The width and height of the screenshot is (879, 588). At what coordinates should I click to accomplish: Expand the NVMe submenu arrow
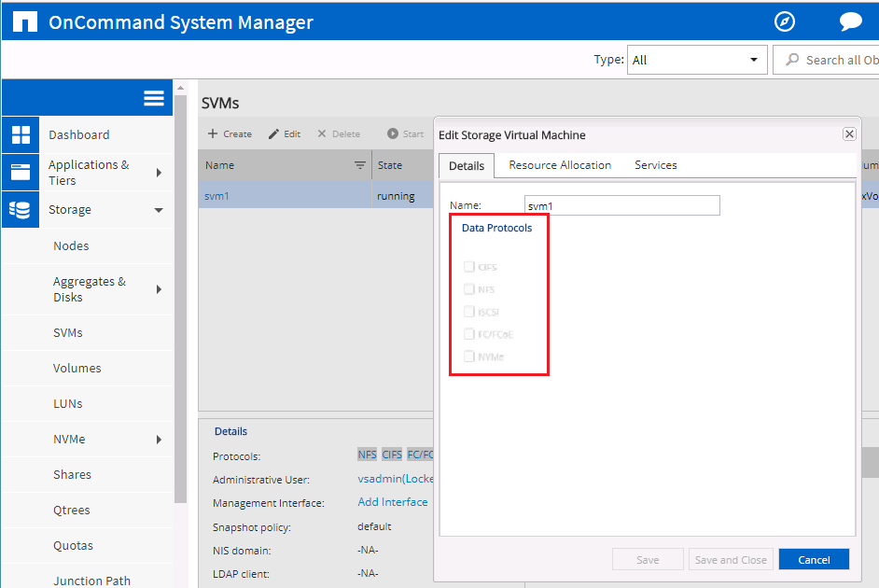point(159,440)
